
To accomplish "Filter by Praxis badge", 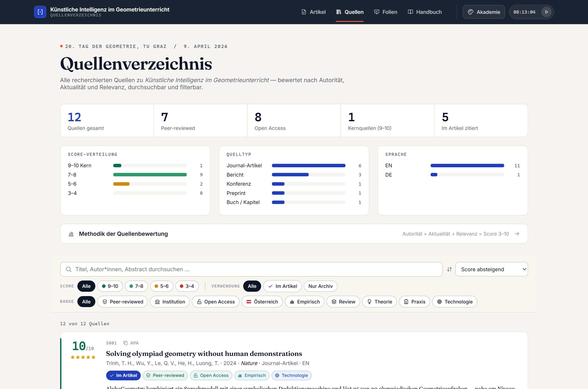I will click(414, 302).
